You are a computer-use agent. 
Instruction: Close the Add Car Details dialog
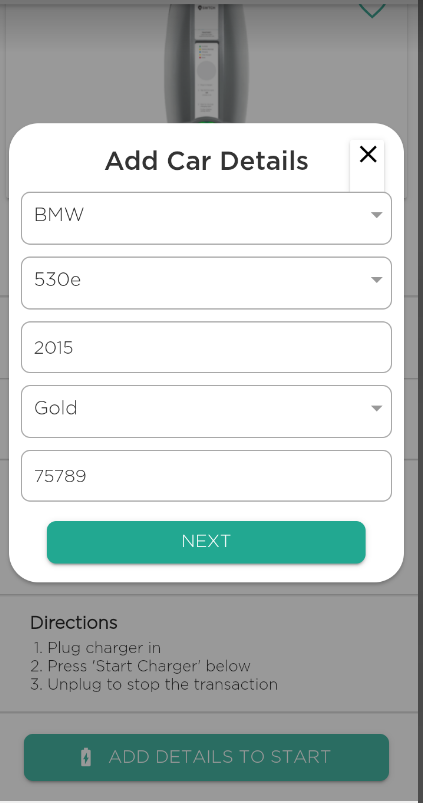[368, 154]
